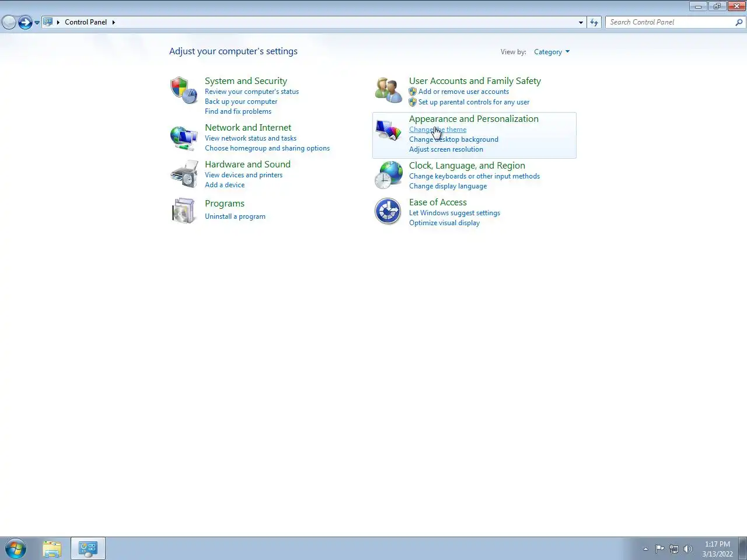
Task: Click Add or remove user accounts
Action: click(x=463, y=92)
